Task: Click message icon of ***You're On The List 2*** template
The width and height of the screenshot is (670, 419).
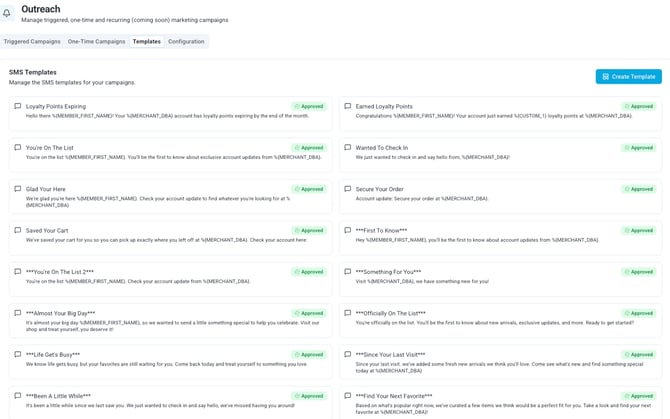Action: [x=18, y=272]
